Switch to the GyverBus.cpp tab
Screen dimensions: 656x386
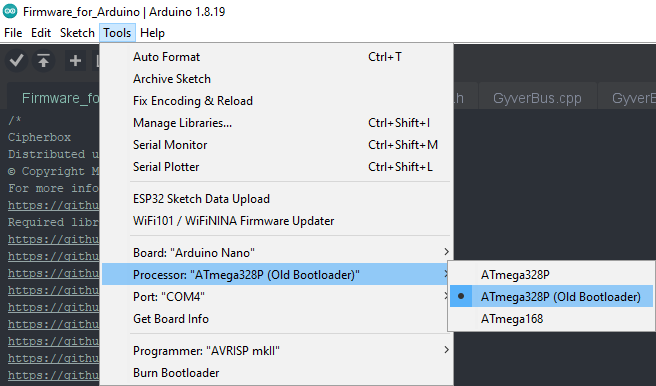pos(537,98)
